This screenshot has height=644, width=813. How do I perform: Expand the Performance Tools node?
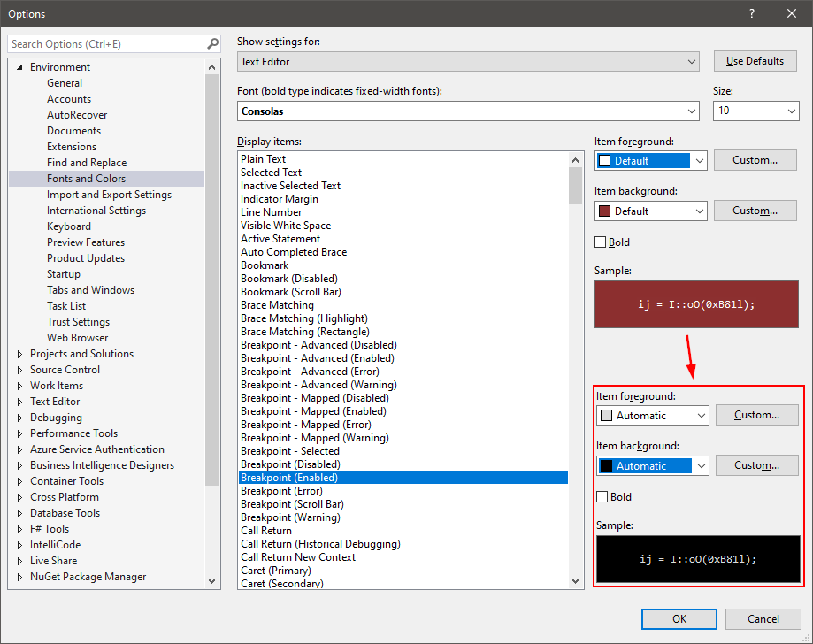[19, 433]
